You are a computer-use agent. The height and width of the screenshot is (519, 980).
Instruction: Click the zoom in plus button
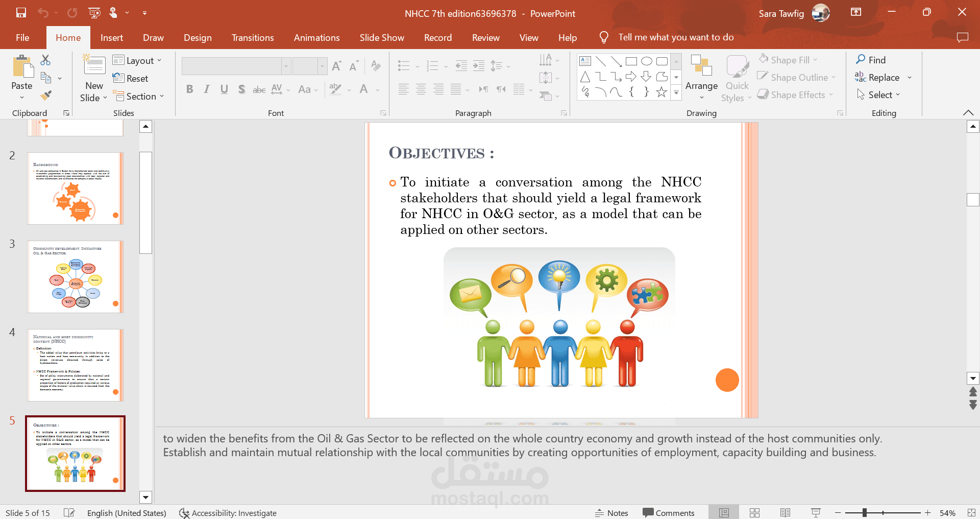[x=928, y=513]
